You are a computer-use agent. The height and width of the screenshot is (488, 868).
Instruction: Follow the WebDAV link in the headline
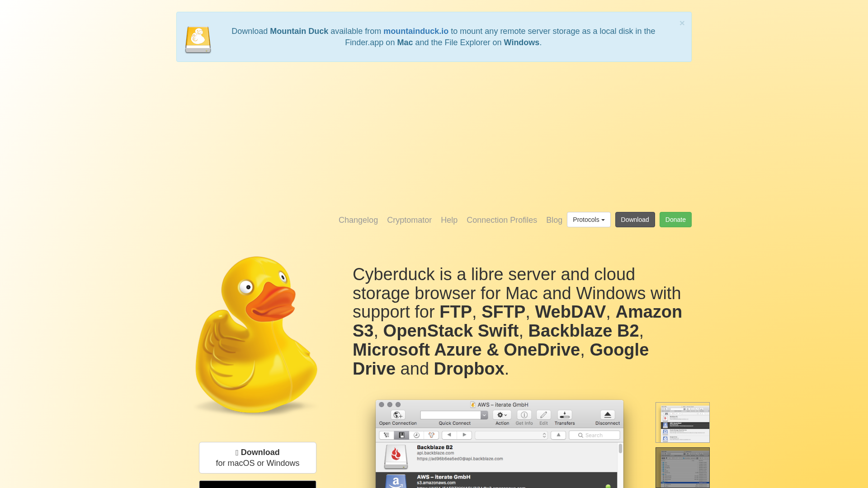(570, 312)
